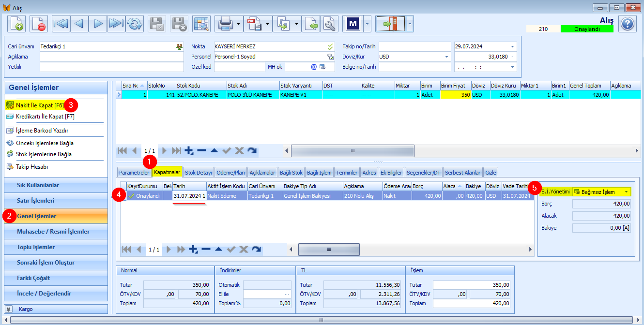Open the Ödeme/Plan tab
The image size is (644, 325).
(231, 173)
